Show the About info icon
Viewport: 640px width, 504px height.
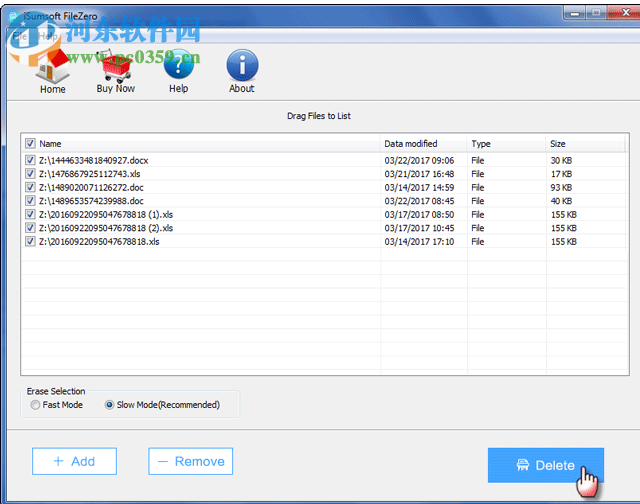(242, 65)
